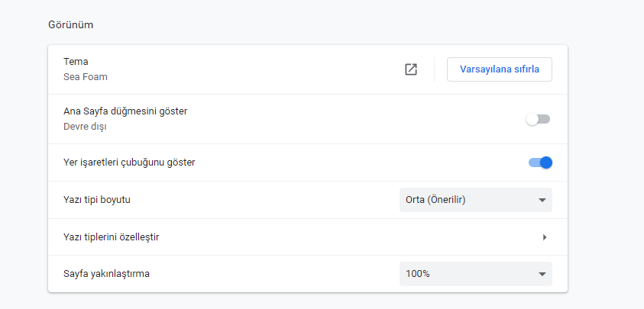This screenshot has width=644, height=309.
Task: Open the Orta (Önerilir) font size dropdown
Action: 475,200
